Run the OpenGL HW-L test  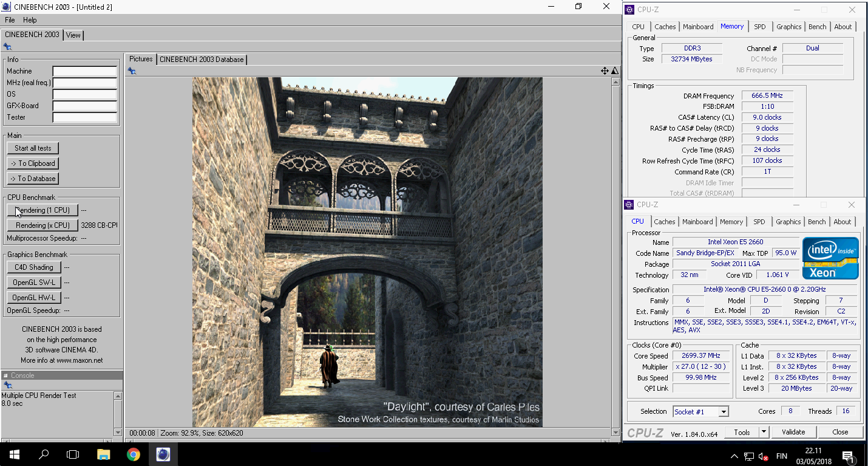(x=34, y=298)
